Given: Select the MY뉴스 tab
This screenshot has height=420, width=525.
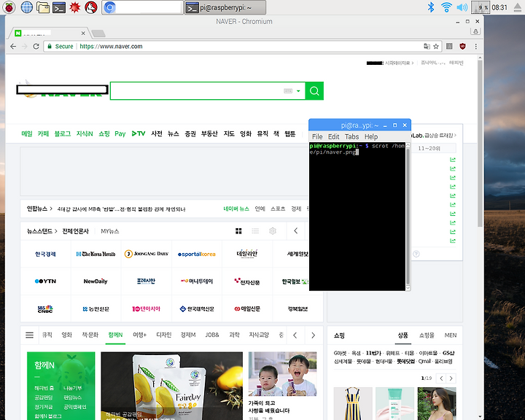Looking at the screenshot, I should 110,231.
